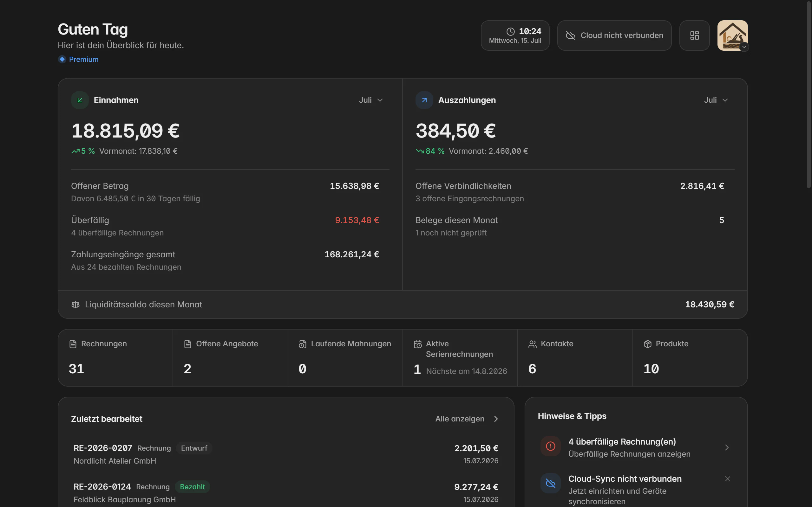Open the Offene Angebote tile
This screenshot has height=507, width=812.
click(x=230, y=358)
